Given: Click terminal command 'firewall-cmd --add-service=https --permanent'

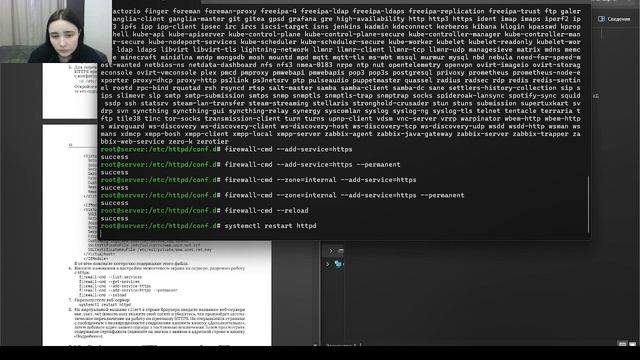Looking at the screenshot, I should point(312,164).
